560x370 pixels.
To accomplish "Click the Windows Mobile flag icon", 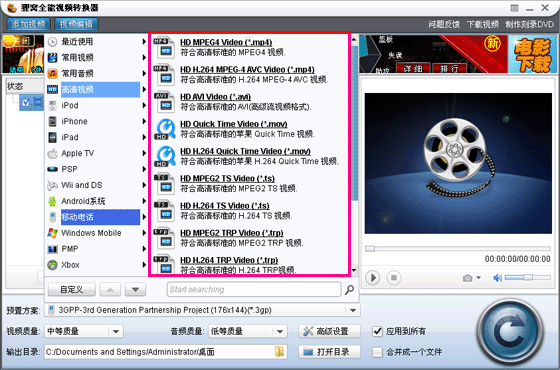I will coord(52,233).
